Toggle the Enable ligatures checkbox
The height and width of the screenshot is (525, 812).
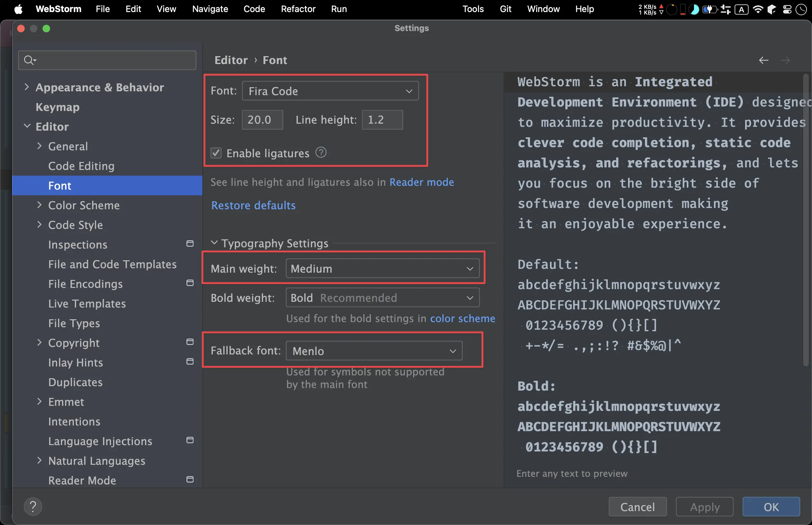216,153
